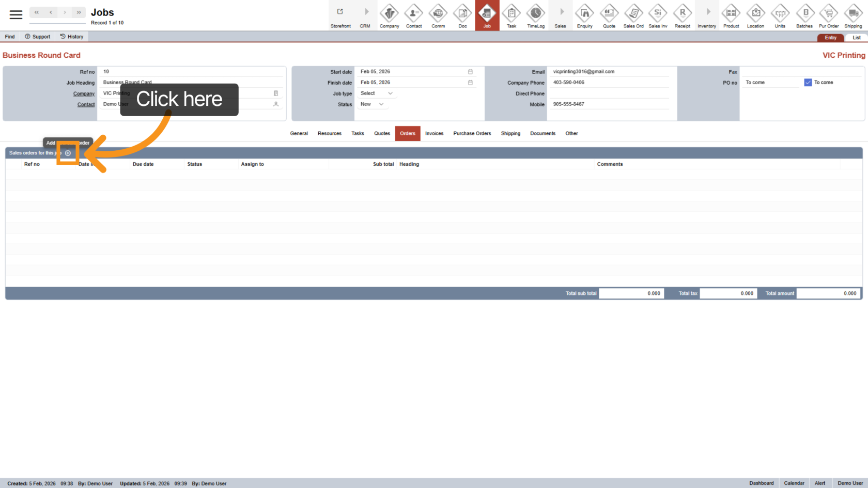Click the Direct Phone input field
The width and height of the screenshot is (868, 488).
coord(609,93)
